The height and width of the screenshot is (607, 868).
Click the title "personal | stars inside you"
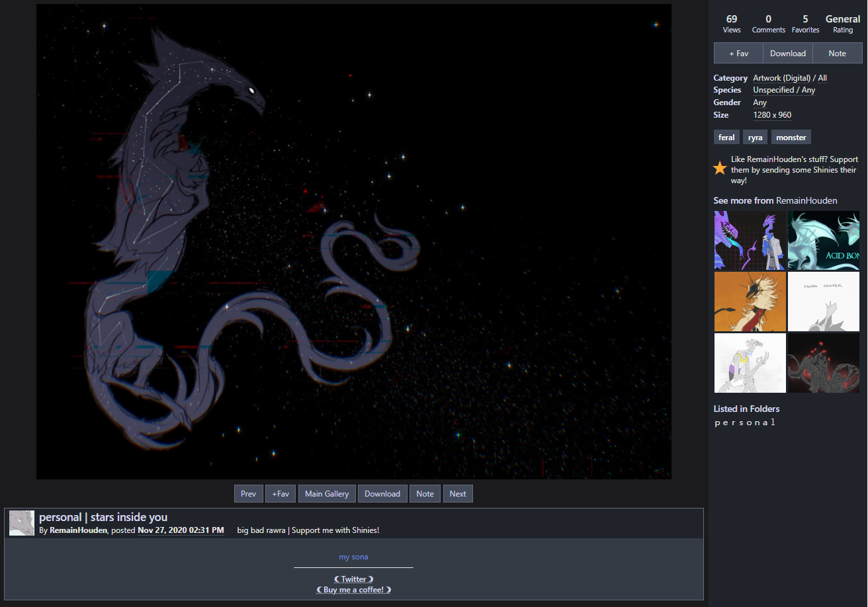103,517
